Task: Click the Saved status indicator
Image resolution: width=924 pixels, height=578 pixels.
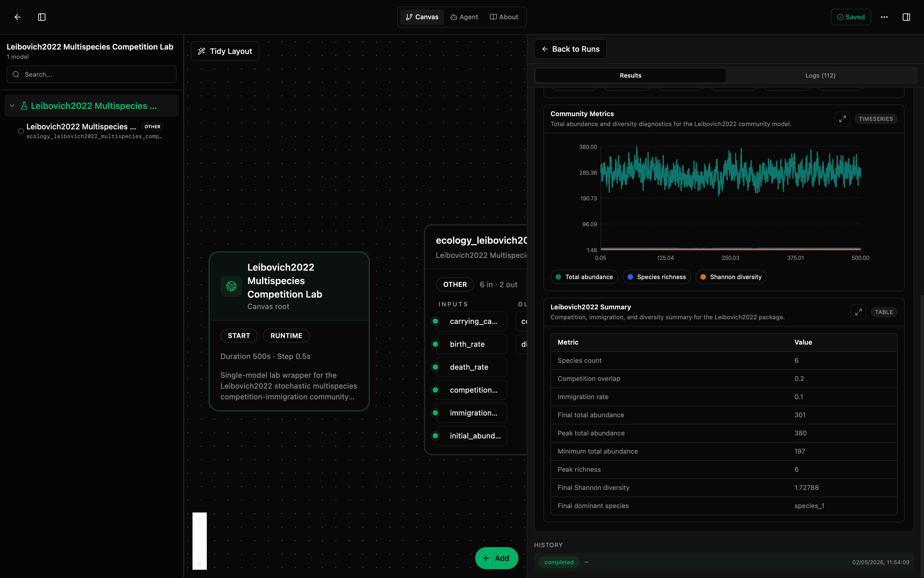Action: tap(851, 17)
